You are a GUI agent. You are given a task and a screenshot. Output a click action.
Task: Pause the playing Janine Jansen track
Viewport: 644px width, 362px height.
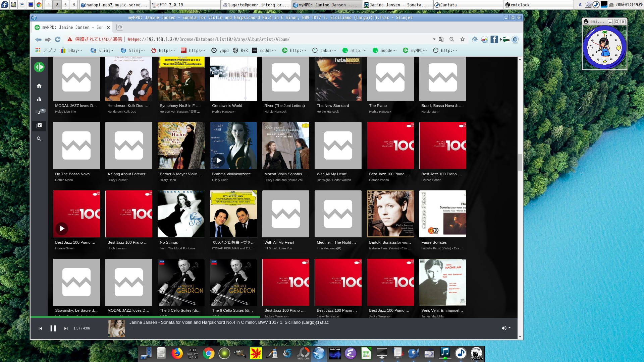(53, 328)
